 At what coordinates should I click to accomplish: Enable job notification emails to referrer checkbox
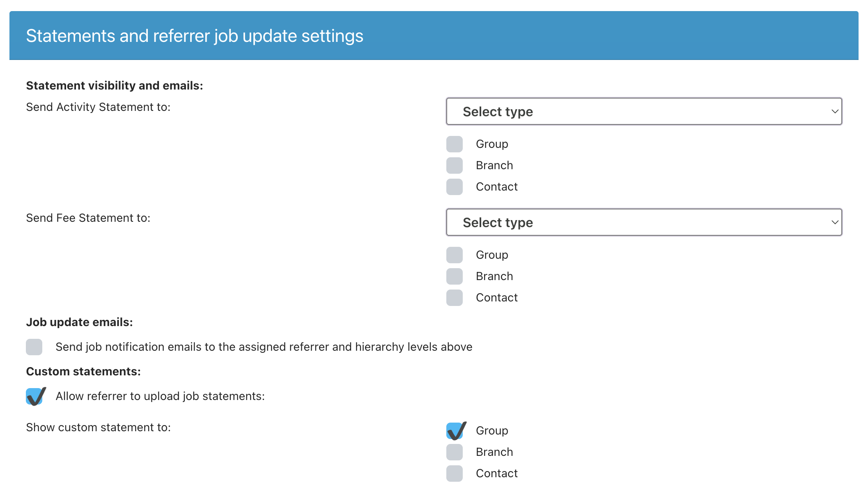[34, 347]
